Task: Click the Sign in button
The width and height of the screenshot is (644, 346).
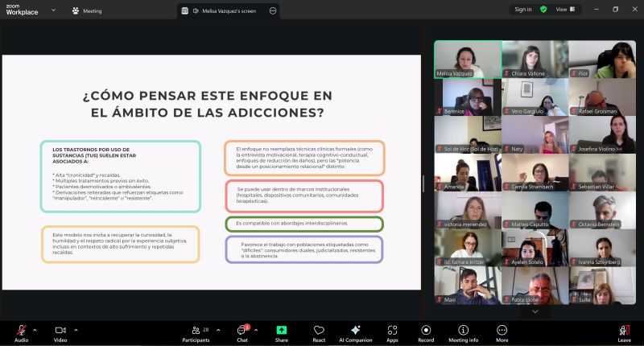Action: coord(523,10)
